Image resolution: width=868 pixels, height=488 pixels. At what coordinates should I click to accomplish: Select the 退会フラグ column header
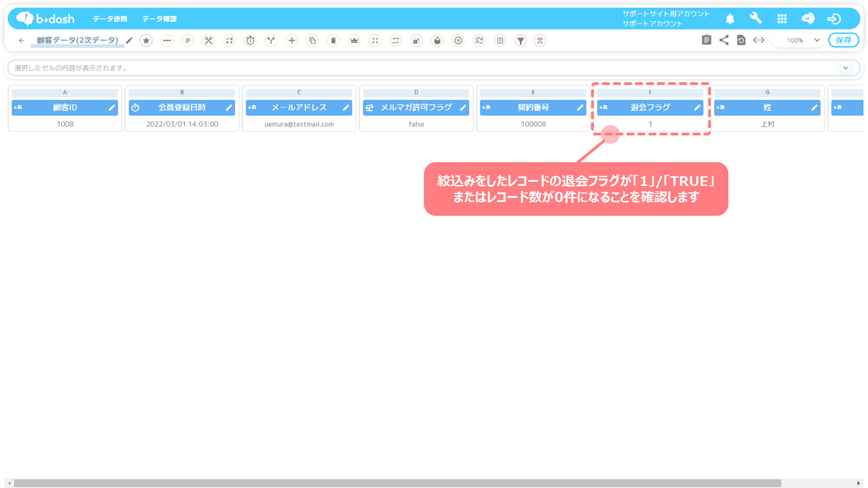[x=650, y=107]
